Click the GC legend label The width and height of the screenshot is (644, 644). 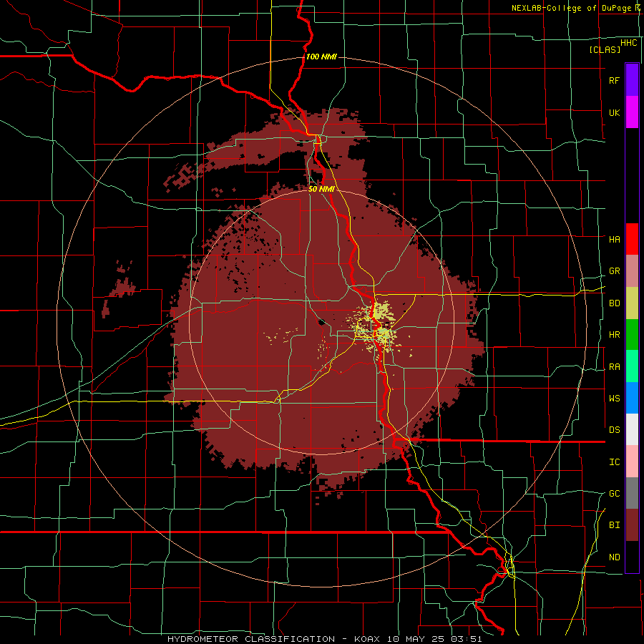(x=614, y=493)
